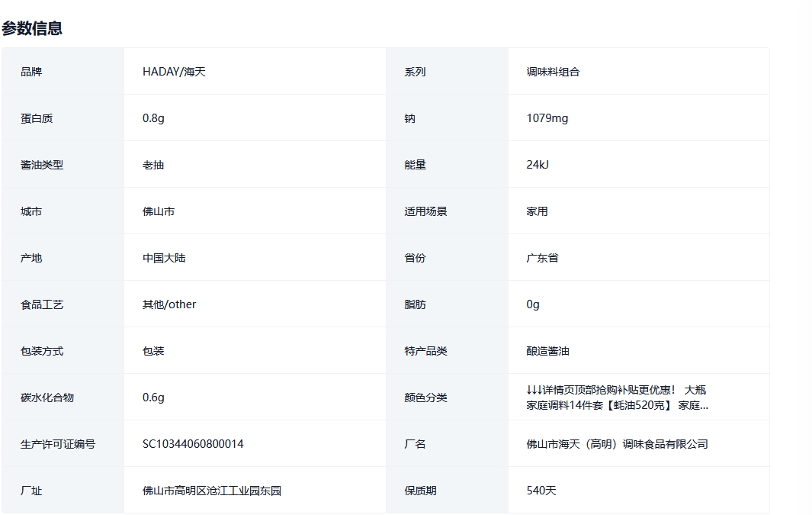812x515 pixels.
Task: Click the 钠 label cell
Action: [447, 118]
